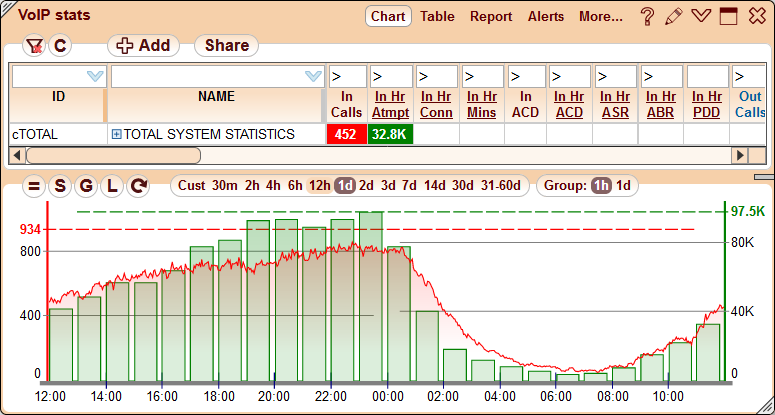The image size is (775, 415).
Task: Switch to the Table tab
Action: (x=437, y=17)
